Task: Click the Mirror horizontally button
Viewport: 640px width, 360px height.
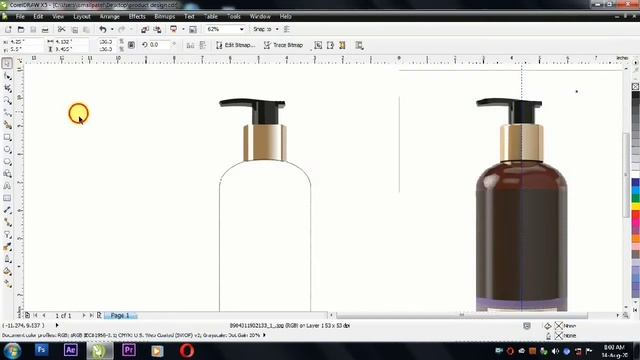Action: point(190,45)
